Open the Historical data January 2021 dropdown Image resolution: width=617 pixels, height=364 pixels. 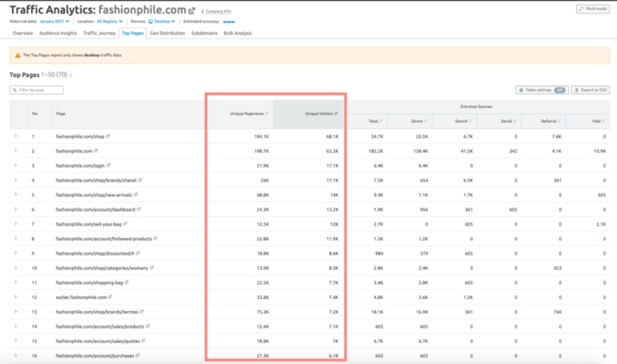click(x=55, y=21)
